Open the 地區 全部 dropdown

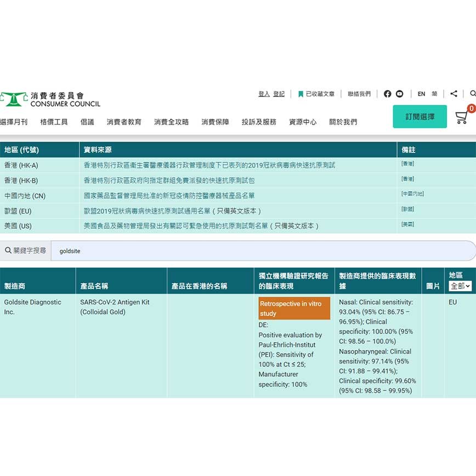point(460,286)
